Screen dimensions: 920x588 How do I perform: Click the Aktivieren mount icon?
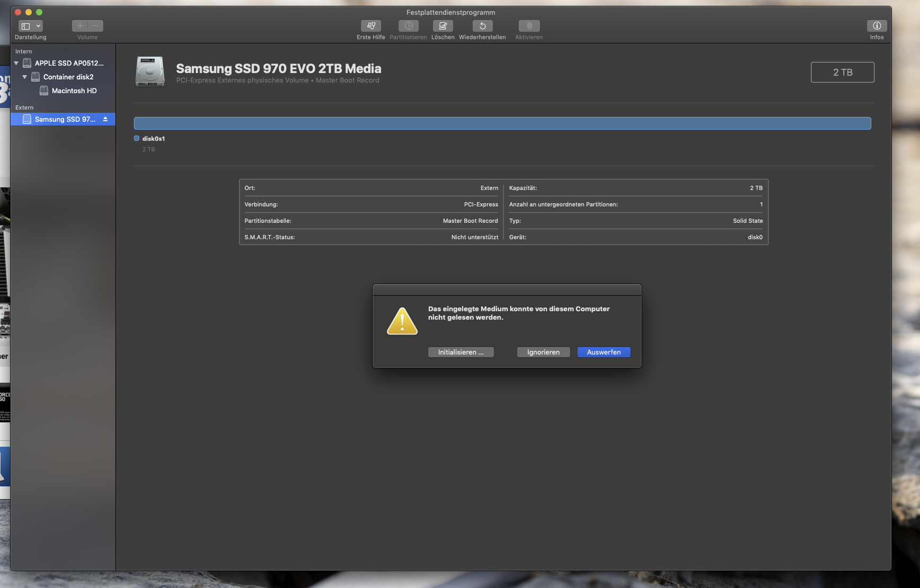tap(529, 26)
